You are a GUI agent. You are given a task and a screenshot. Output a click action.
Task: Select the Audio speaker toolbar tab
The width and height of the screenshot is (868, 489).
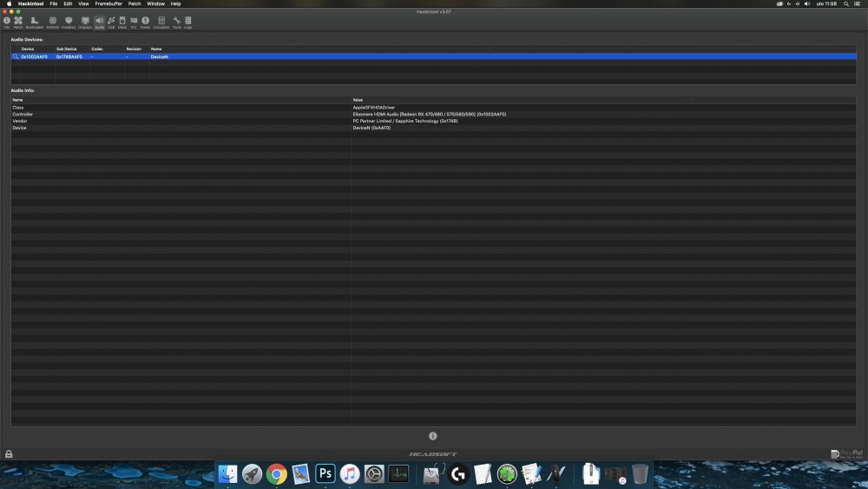point(100,23)
